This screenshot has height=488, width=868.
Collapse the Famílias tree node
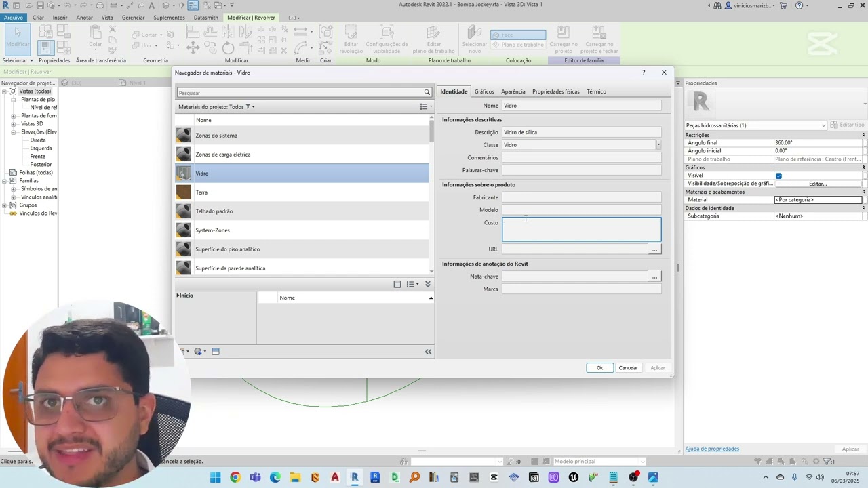point(4,181)
